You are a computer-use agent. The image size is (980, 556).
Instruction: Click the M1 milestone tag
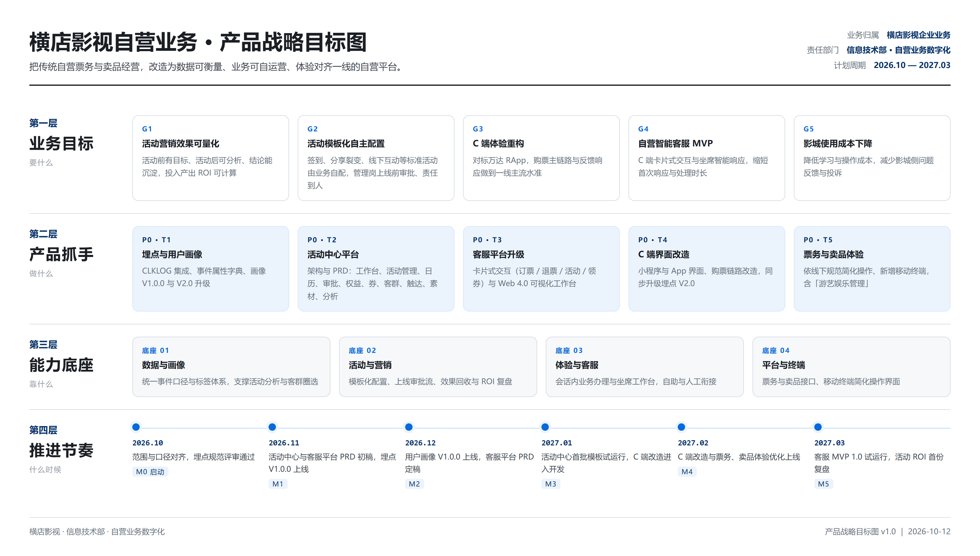pos(278,484)
